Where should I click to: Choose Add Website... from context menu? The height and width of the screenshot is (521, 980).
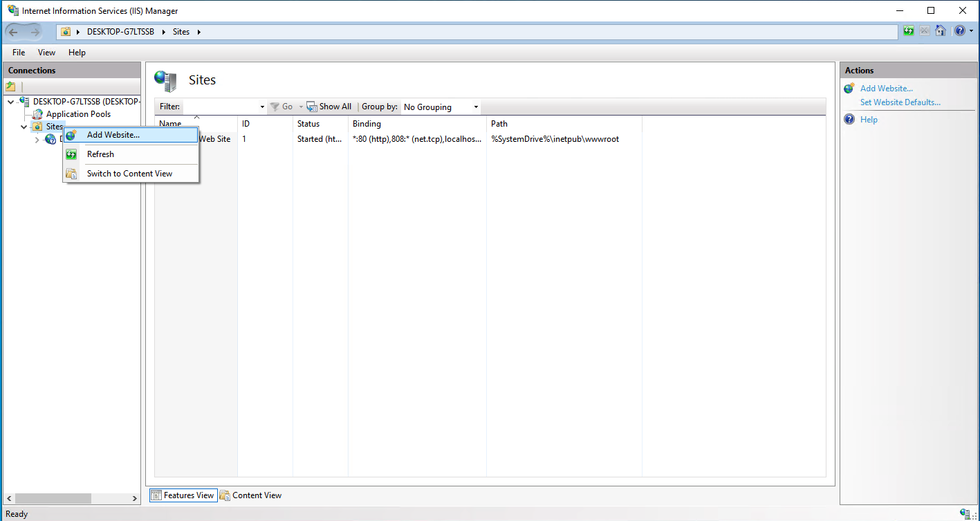(x=131, y=135)
